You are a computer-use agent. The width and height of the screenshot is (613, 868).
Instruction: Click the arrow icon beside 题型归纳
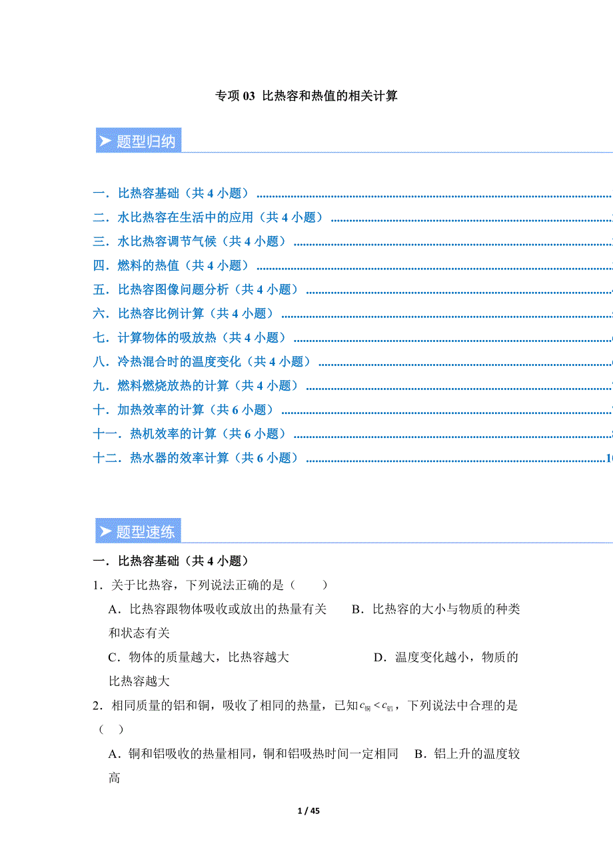coord(105,141)
